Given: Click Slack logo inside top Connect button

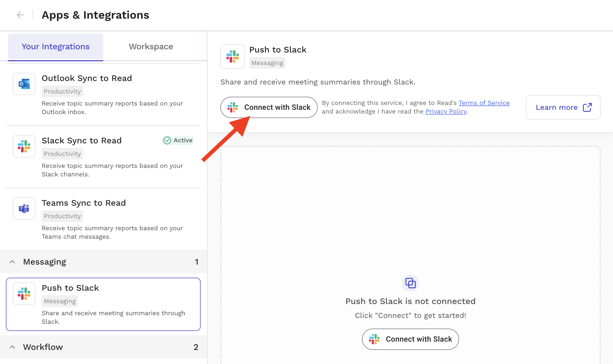Looking at the screenshot, I should tap(233, 107).
